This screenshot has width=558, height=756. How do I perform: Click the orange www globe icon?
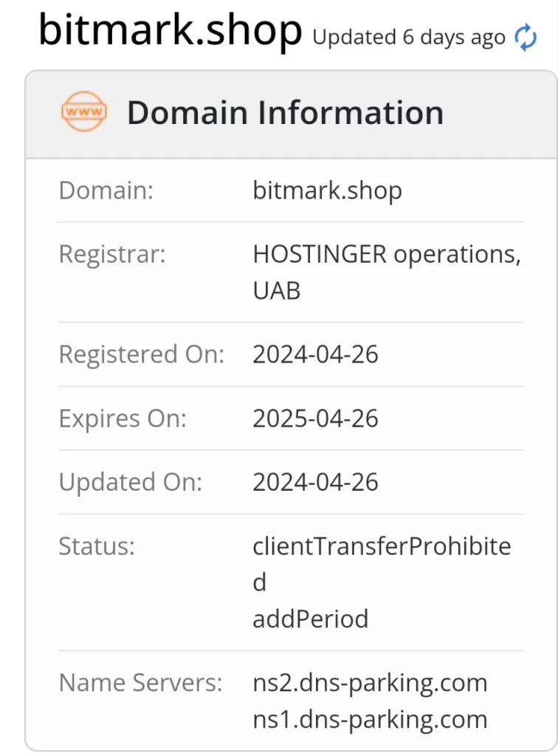point(83,112)
